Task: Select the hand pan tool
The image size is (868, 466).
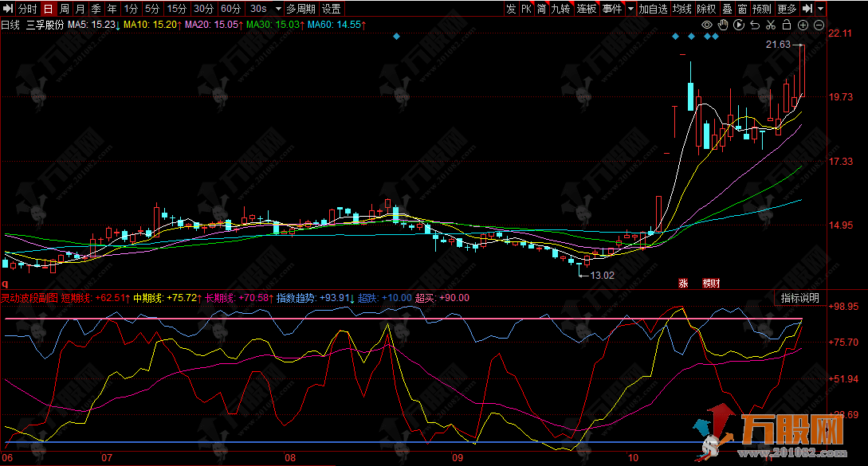Action: point(723,25)
